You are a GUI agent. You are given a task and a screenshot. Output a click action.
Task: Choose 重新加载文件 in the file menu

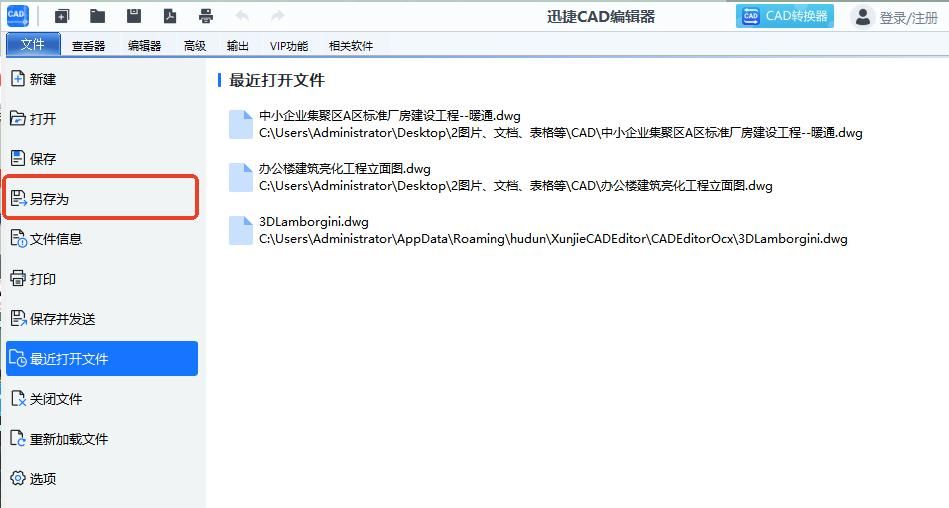pyautogui.click(x=102, y=438)
